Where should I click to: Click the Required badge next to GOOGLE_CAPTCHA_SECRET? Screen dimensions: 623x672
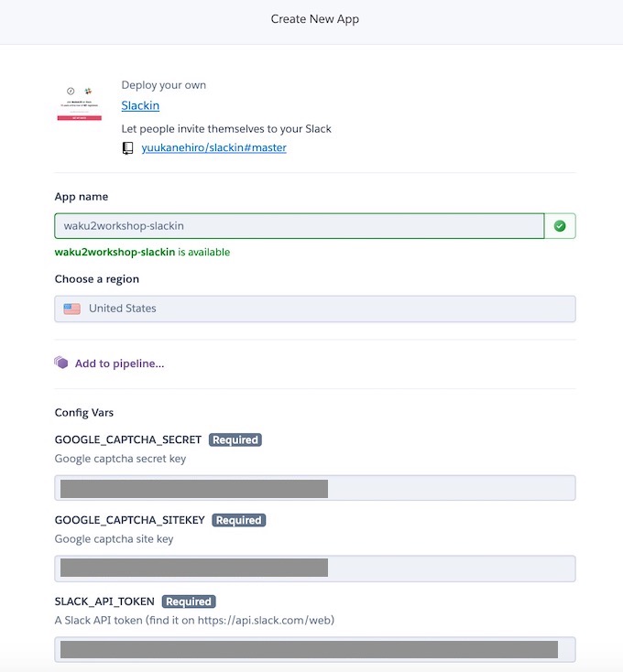[235, 439]
